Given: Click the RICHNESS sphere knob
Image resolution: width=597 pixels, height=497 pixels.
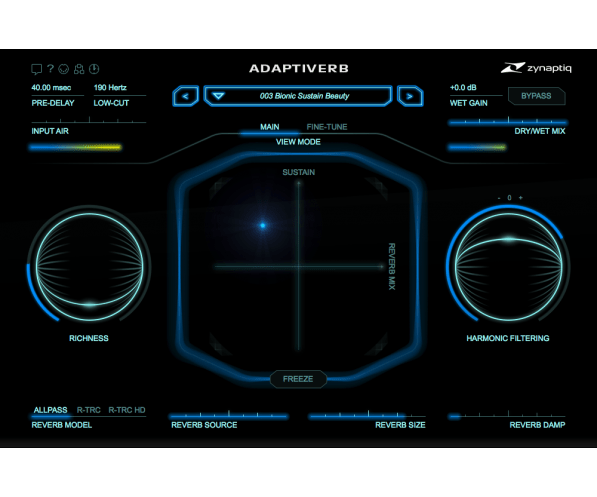Looking at the screenshot, I should [x=89, y=266].
